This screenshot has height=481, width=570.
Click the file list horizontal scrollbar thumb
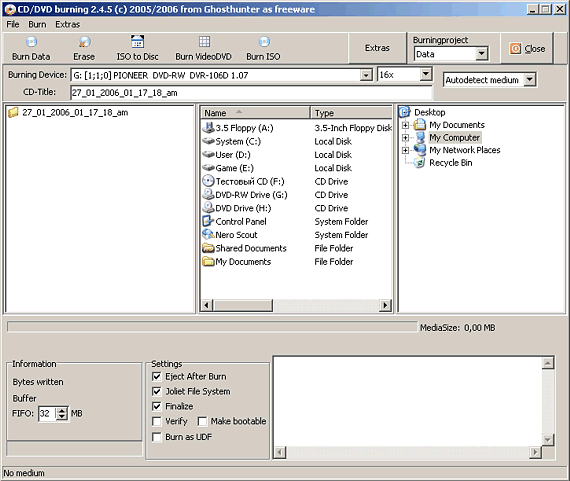coord(243,305)
